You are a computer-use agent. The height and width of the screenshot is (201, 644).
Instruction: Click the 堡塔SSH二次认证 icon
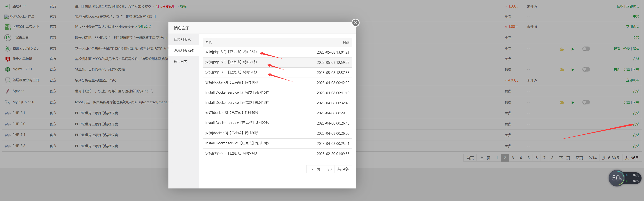click(8, 27)
